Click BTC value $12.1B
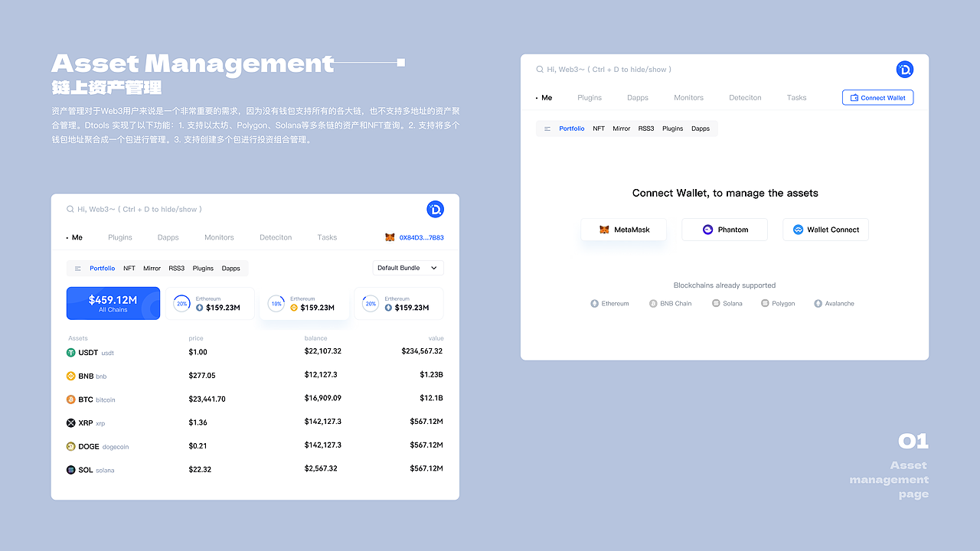Viewport: 980px width, 551px height. pyautogui.click(x=431, y=399)
